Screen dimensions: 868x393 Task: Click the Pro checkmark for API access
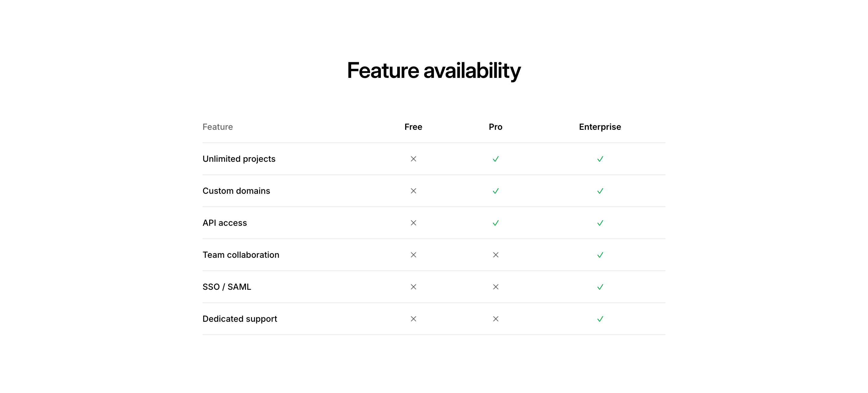[495, 223]
